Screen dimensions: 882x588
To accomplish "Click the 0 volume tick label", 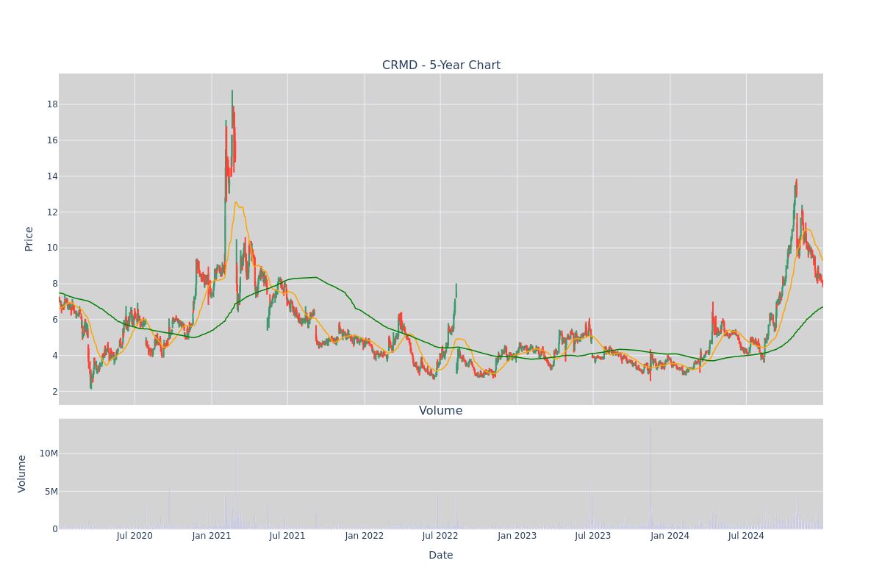I will pos(55,529).
